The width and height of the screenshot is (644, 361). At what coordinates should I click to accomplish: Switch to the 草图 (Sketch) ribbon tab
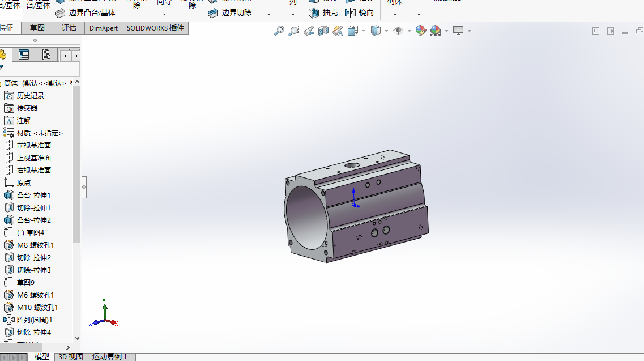pyautogui.click(x=37, y=28)
